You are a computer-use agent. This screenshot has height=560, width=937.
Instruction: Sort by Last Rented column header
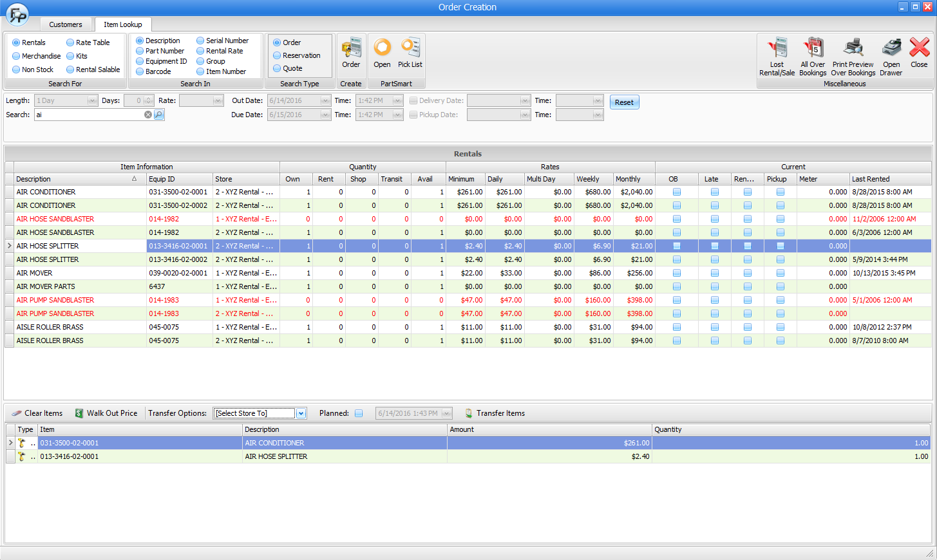click(890, 179)
